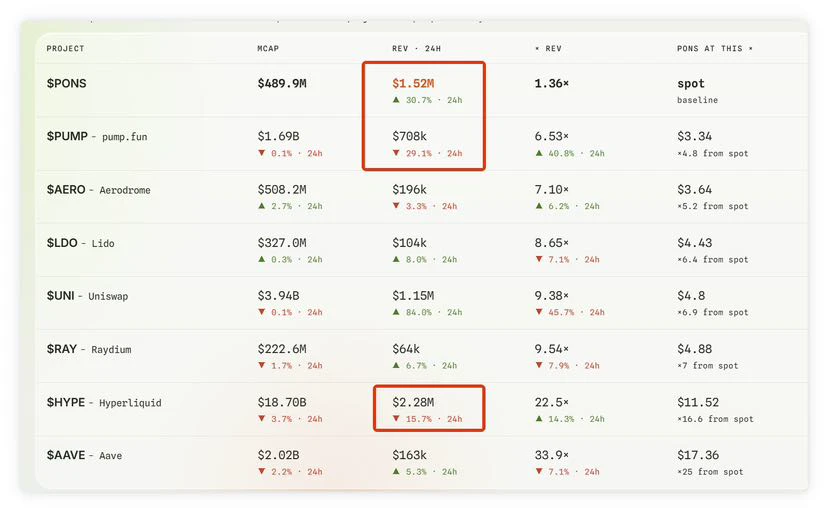Click the $1.52M PONS revenue value
This screenshot has height=513, width=829.
413,84
